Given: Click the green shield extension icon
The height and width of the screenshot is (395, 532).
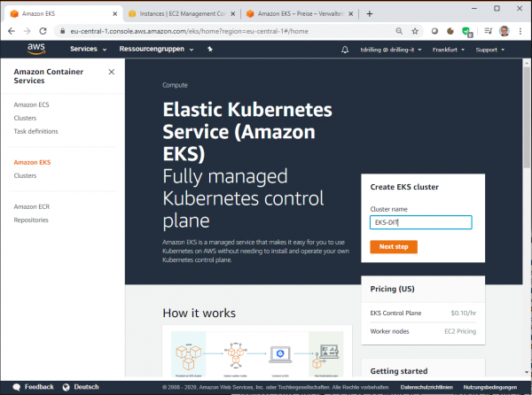Looking at the screenshot, I should coord(466,32).
